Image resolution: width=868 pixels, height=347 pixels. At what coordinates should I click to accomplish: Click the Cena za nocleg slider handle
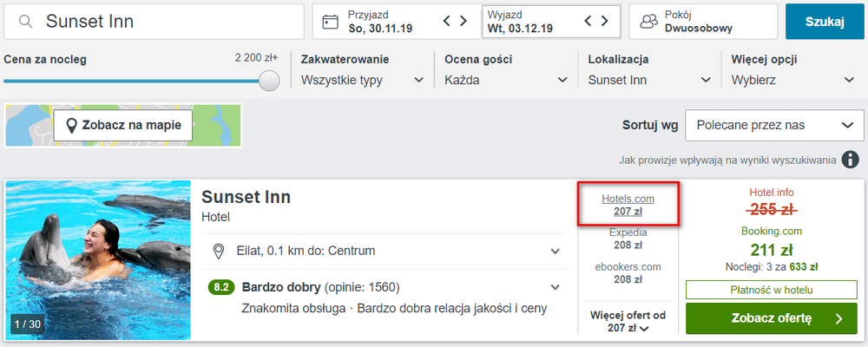point(270,81)
